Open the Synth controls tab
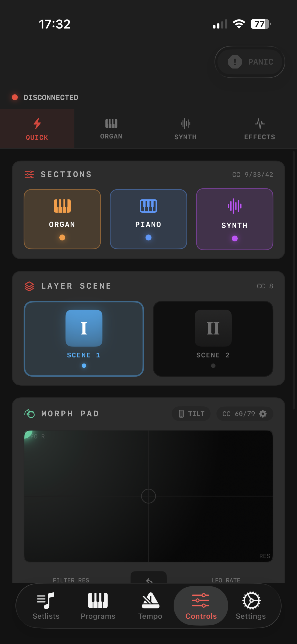Image resolution: width=297 pixels, height=644 pixels. [185, 129]
